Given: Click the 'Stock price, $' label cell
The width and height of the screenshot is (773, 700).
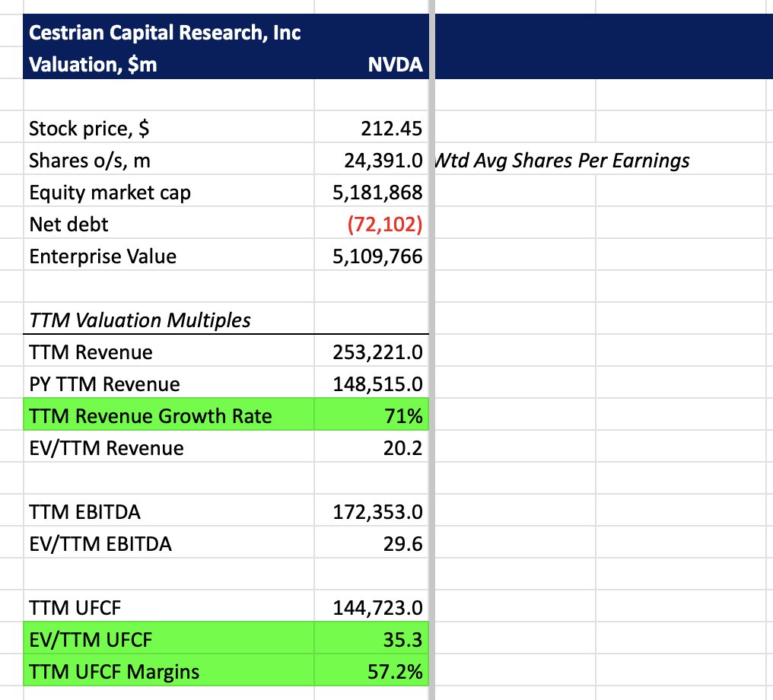Looking at the screenshot, I should point(169,128).
